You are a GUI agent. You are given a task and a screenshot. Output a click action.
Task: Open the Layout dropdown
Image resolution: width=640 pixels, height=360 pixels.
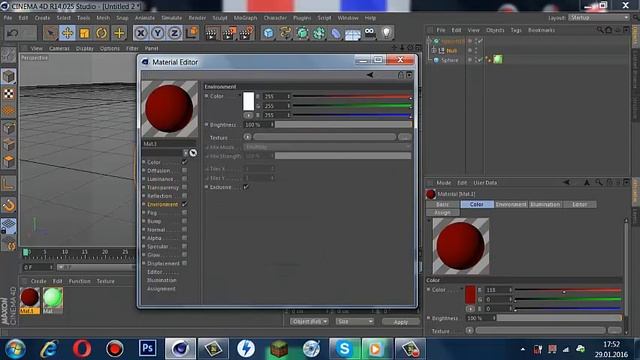point(599,18)
